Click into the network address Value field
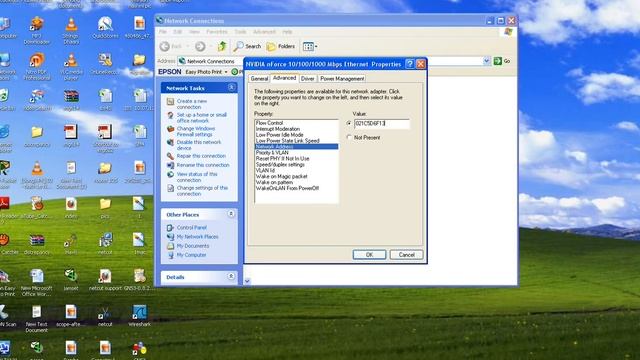640x360 pixels. [382, 124]
